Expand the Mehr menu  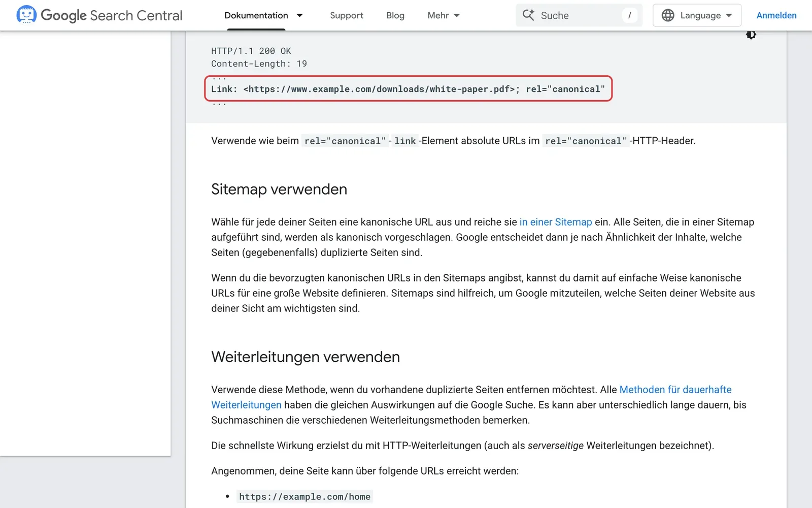[x=444, y=15]
